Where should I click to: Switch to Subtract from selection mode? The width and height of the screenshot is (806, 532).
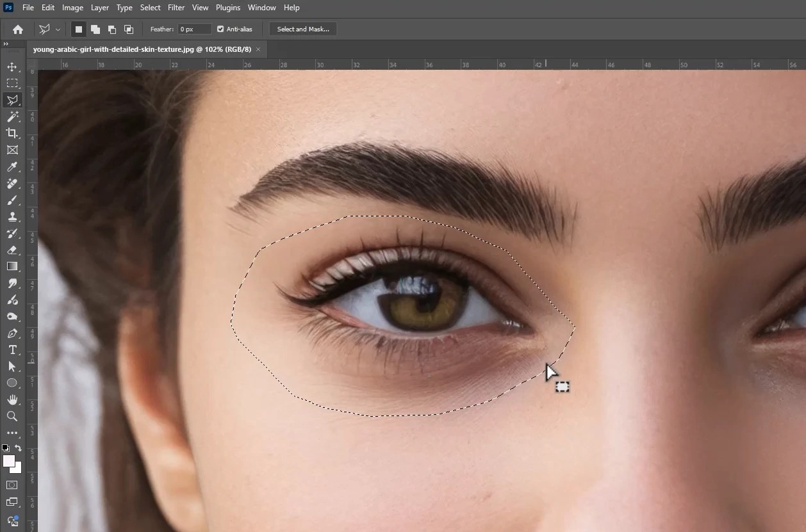tap(111, 29)
